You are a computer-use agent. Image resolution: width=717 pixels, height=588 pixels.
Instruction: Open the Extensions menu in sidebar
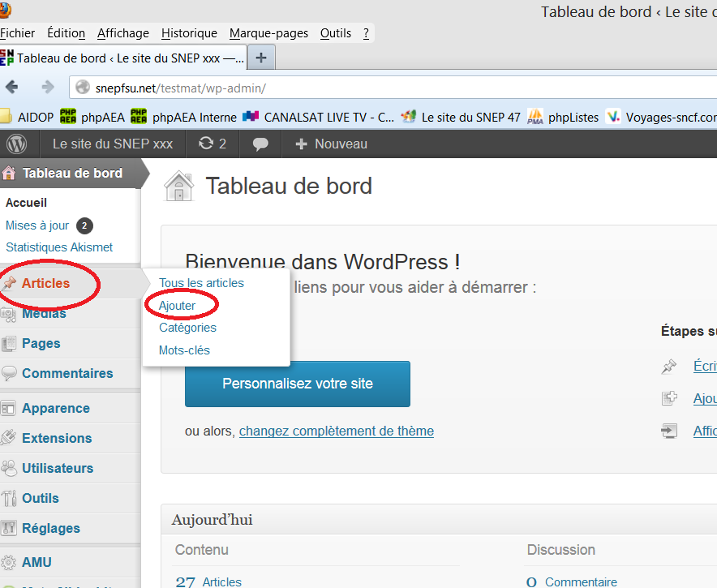click(x=57, y=438)
